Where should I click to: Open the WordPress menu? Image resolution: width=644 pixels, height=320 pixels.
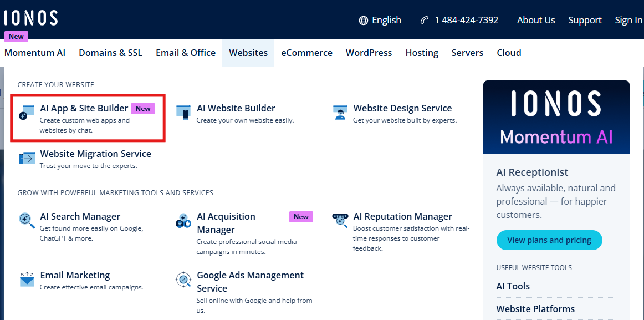[x=369, y=53]
